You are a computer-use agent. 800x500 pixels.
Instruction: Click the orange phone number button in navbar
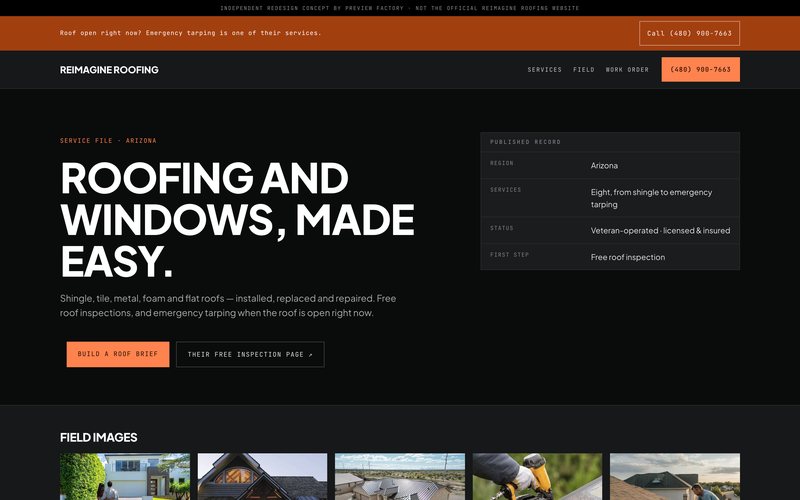[701, 69]
